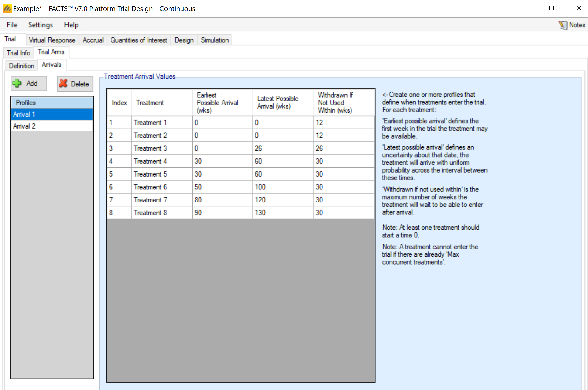The width and height of the screenshot is (588, 390).
Task: Switch to the Virtual Response tab
Action: pos(52,40)
